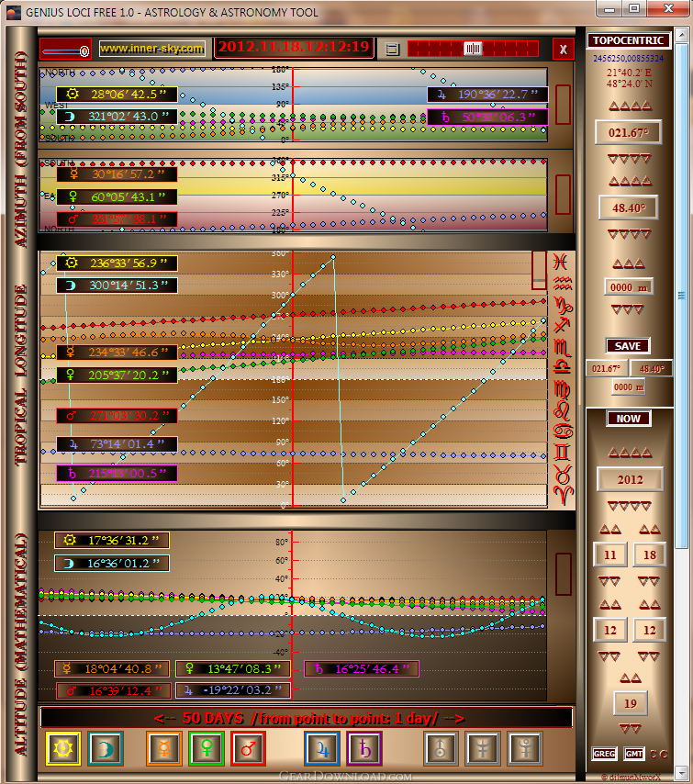Click the saved latitude value 48.40° below SAVE
This screenshot has height=784, width=693.
(x=652, y=368)
